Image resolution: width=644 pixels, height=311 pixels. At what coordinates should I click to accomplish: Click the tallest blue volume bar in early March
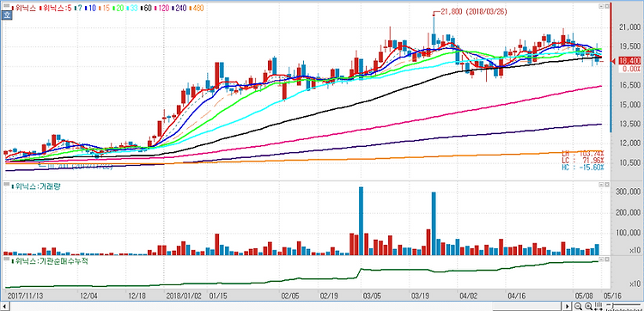(x=361, y=221)
